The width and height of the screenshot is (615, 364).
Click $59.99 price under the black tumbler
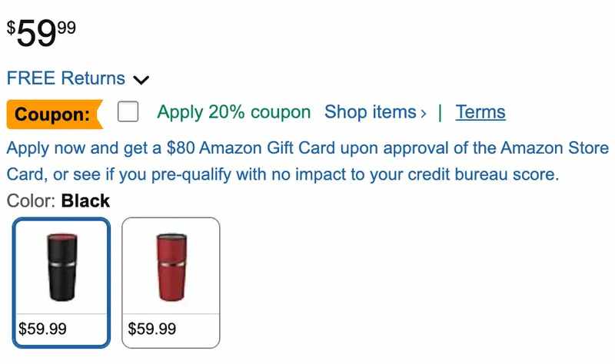pos(42,329)
